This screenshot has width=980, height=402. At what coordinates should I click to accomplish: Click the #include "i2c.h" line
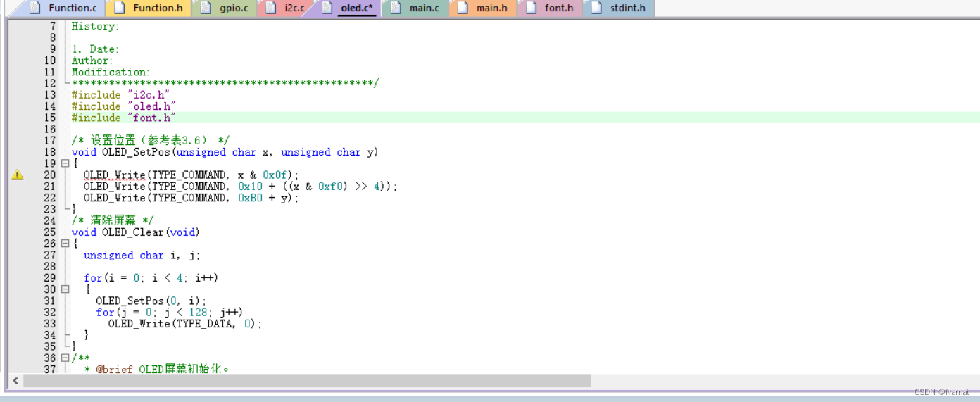coord(121,94)
